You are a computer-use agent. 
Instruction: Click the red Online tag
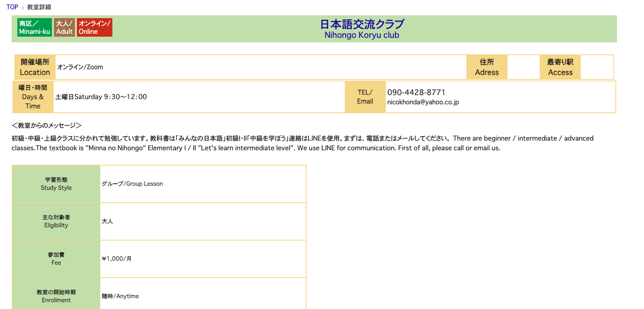pos(95,27)
